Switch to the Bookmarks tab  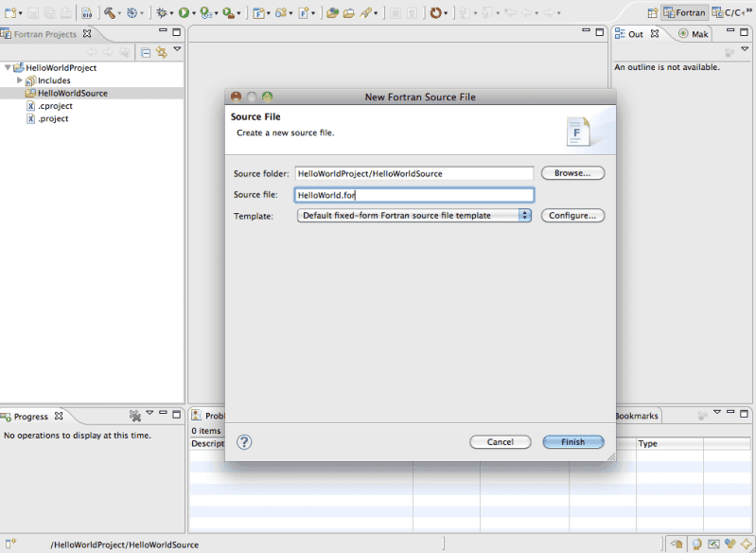coord(636,416)
